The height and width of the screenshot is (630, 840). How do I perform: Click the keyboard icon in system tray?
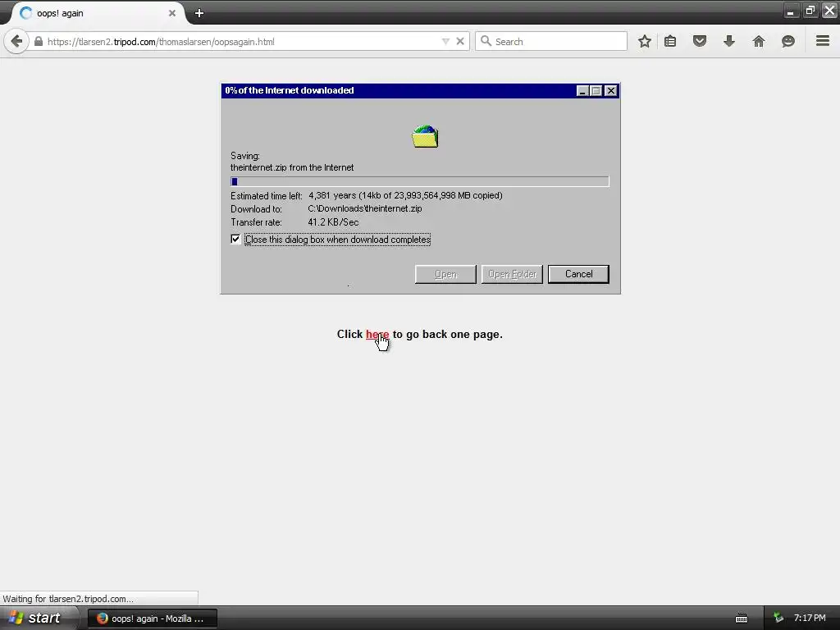742,619
